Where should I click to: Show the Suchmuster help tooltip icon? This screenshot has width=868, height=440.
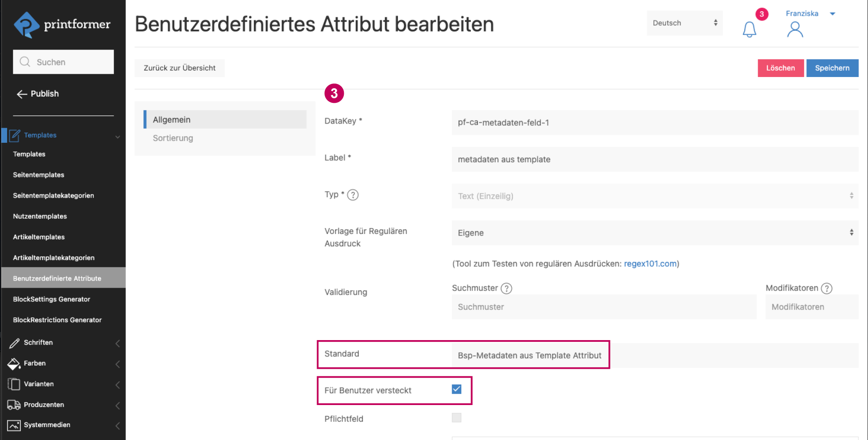click(506, 288)
